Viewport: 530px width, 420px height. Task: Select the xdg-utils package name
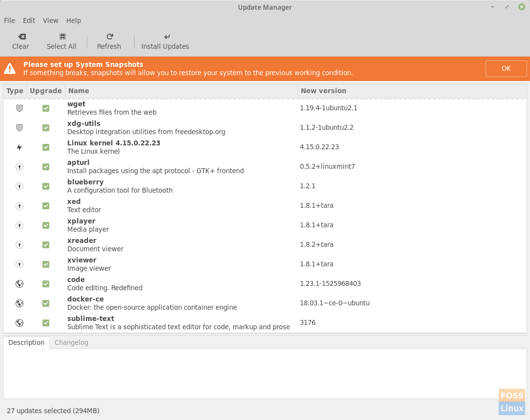(84, 124)
